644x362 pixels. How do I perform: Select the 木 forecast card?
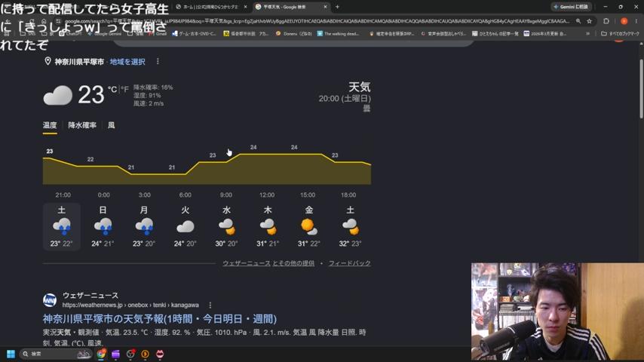pos(268,226)
